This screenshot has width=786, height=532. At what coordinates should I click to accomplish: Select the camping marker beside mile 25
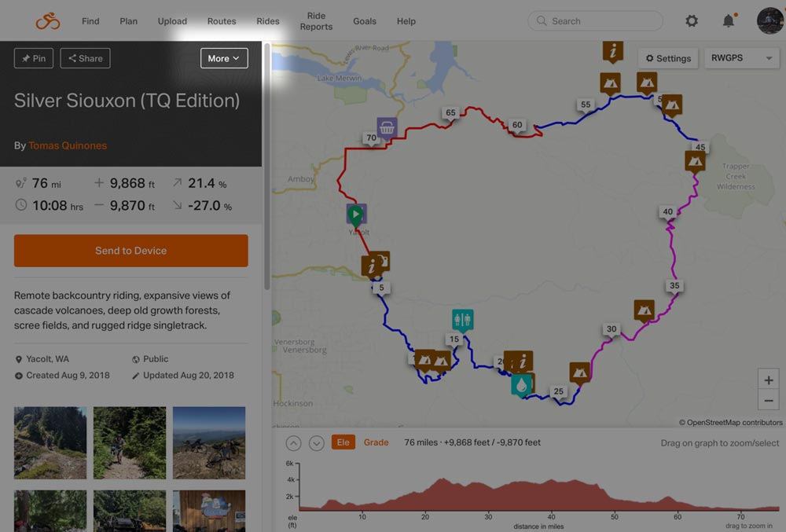point(580,373)
